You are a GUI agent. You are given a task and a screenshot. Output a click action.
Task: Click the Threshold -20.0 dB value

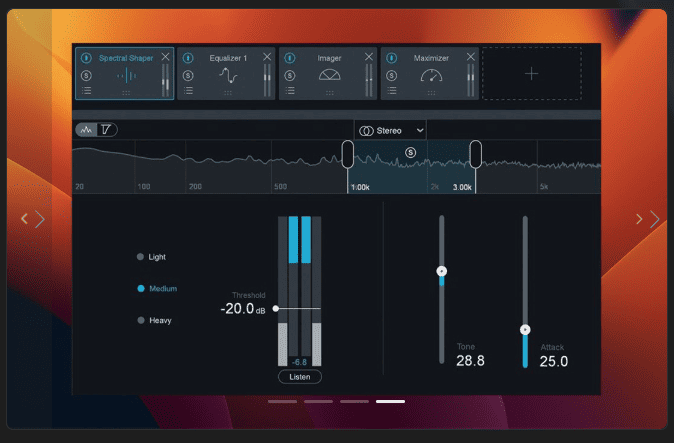243,309
